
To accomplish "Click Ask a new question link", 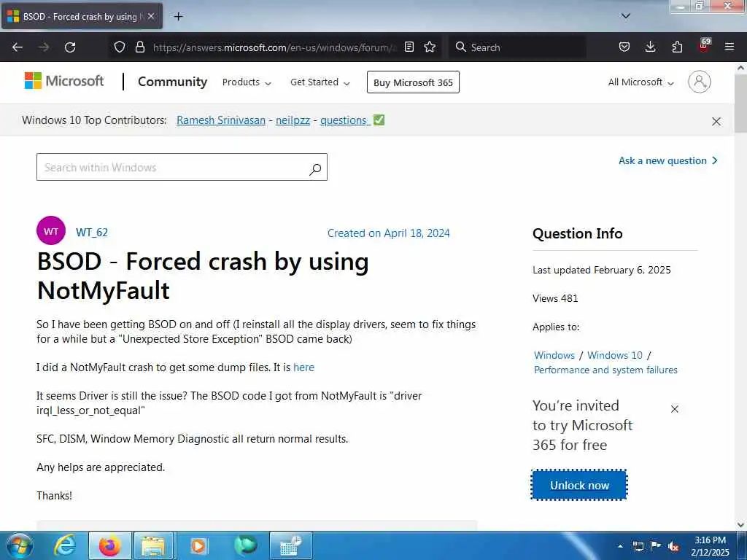I will tap(668, 161).
